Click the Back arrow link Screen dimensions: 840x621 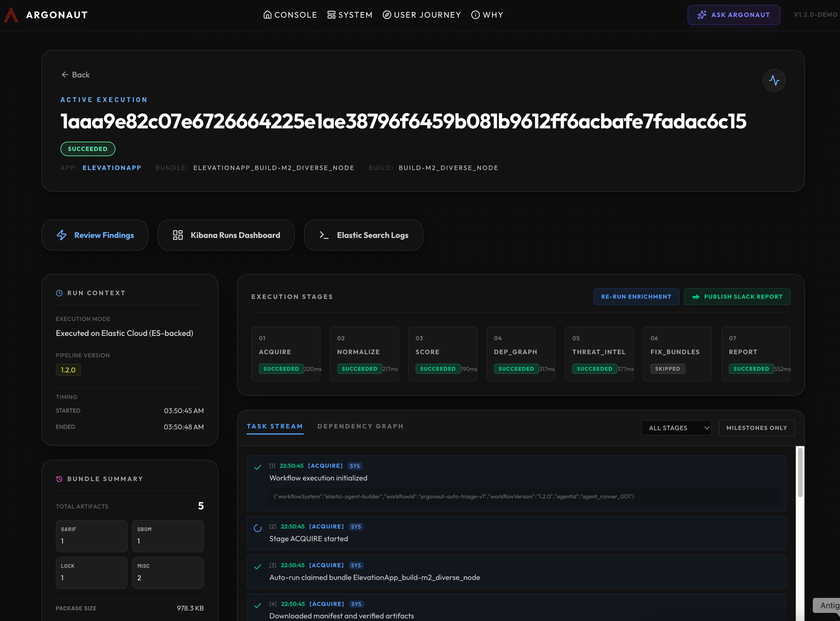coord(75,75)
